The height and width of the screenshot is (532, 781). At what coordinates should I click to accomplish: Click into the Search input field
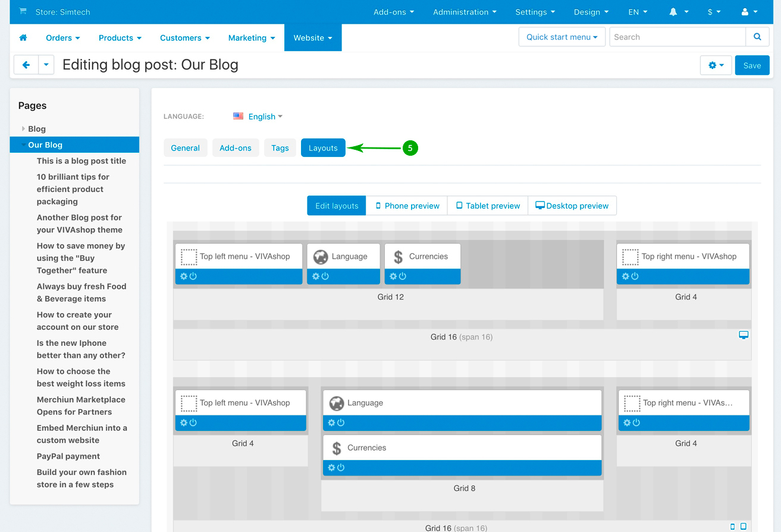(x=677, y=37)
